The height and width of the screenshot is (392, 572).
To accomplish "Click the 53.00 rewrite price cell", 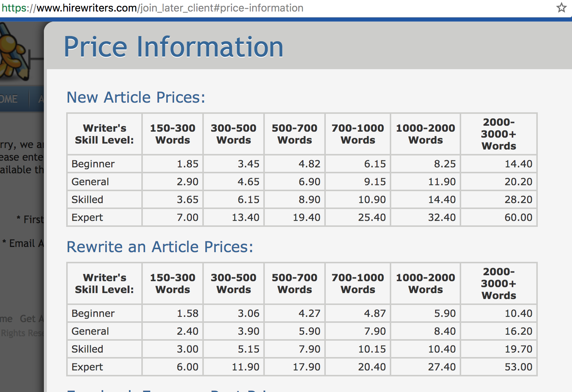I will pos(499,367).
